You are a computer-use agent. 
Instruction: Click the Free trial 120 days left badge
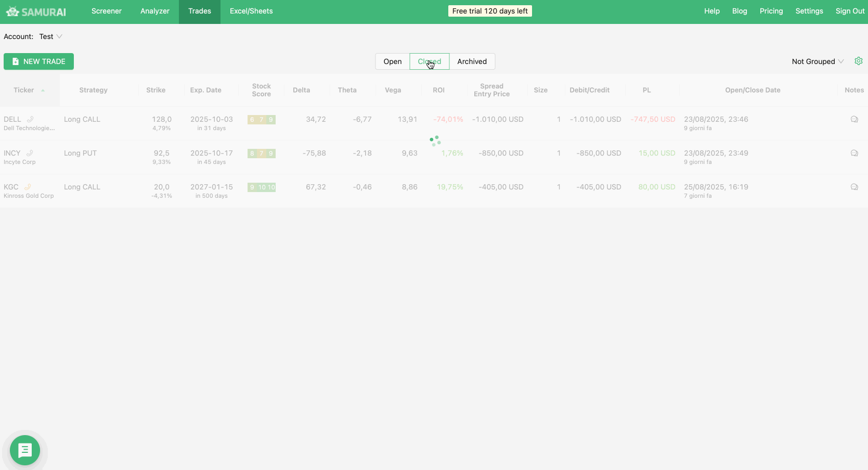click(x=489, y=10)
